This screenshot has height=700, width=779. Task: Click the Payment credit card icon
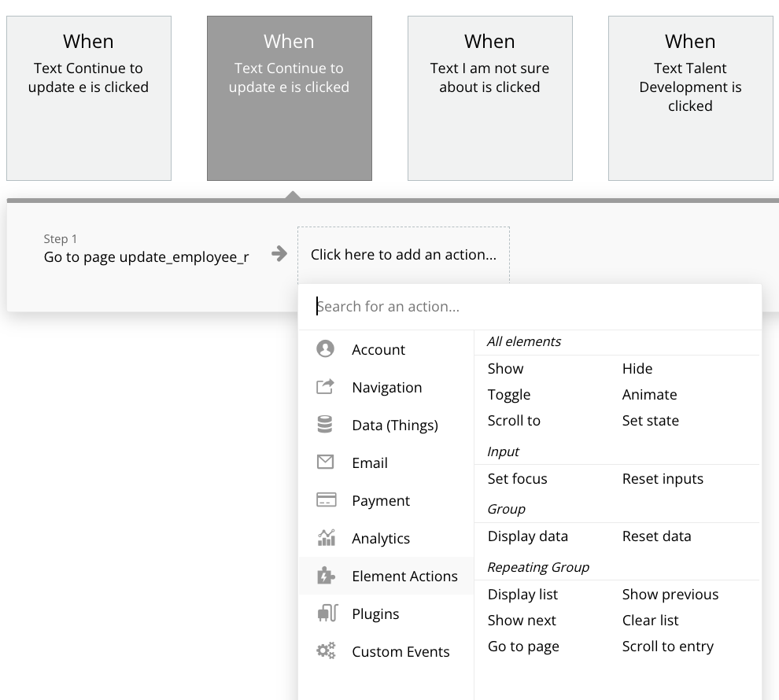tap(326, 500)
